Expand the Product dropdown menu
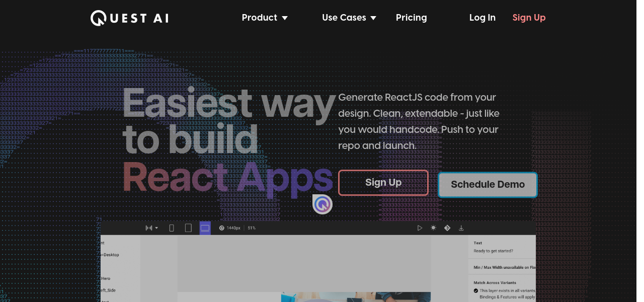 [265, 18]
